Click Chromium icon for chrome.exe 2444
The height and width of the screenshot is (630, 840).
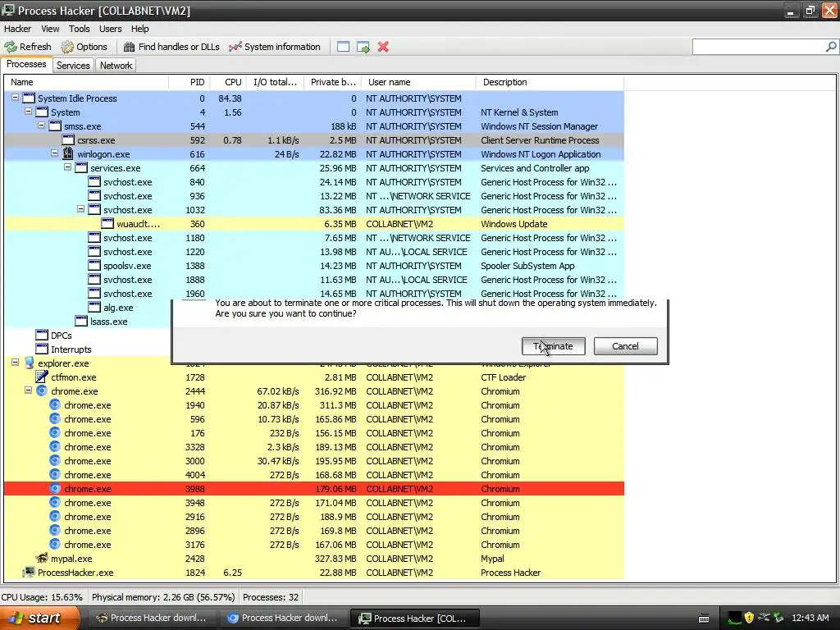click(42, 390)
